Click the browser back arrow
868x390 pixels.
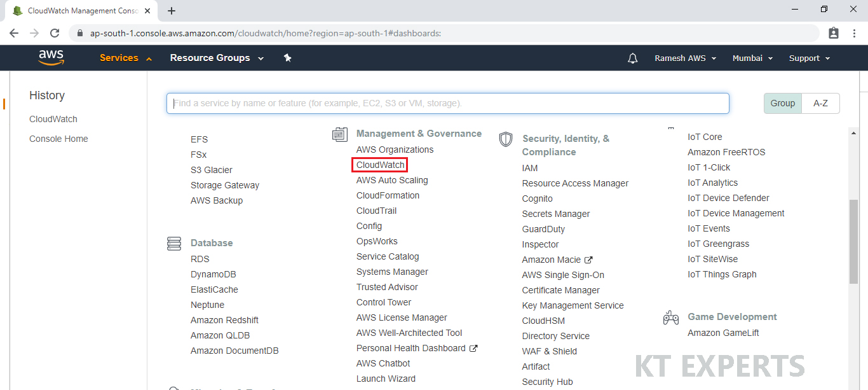[x=14, y=33]
